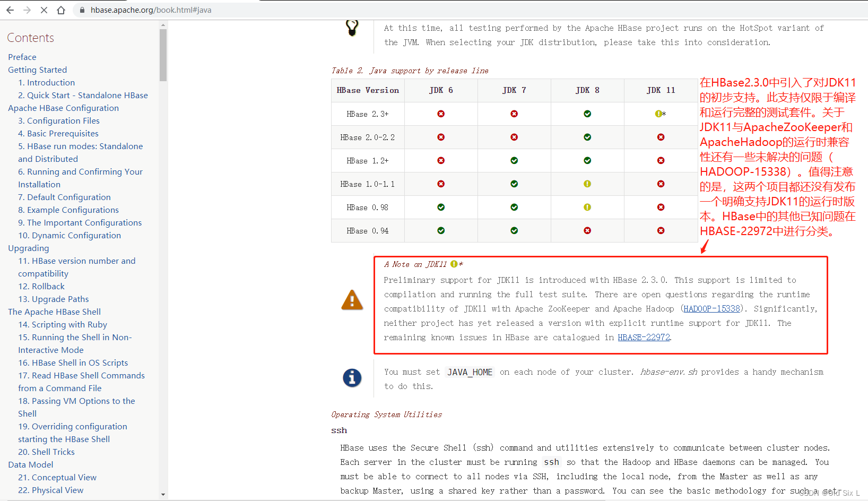Open Apache HBase Configuration section

point(64,108)
